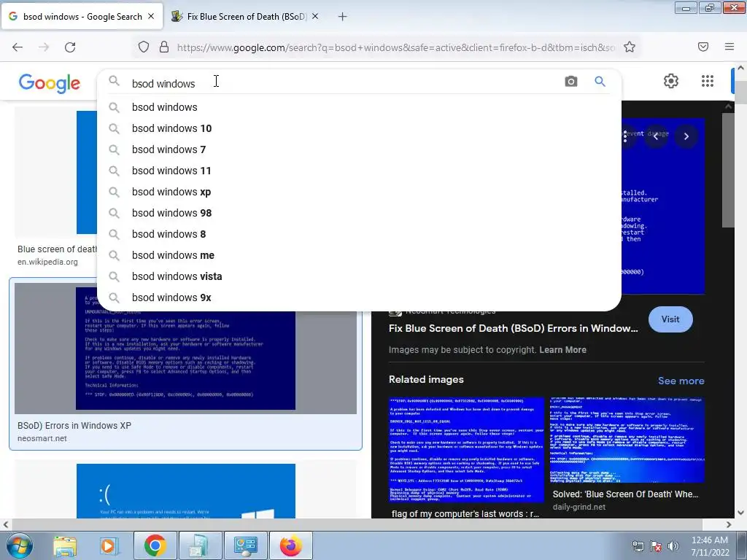Open Fix Blue Screen of Death title link
This screenshot has height=560, width=747.
(513, 328)
